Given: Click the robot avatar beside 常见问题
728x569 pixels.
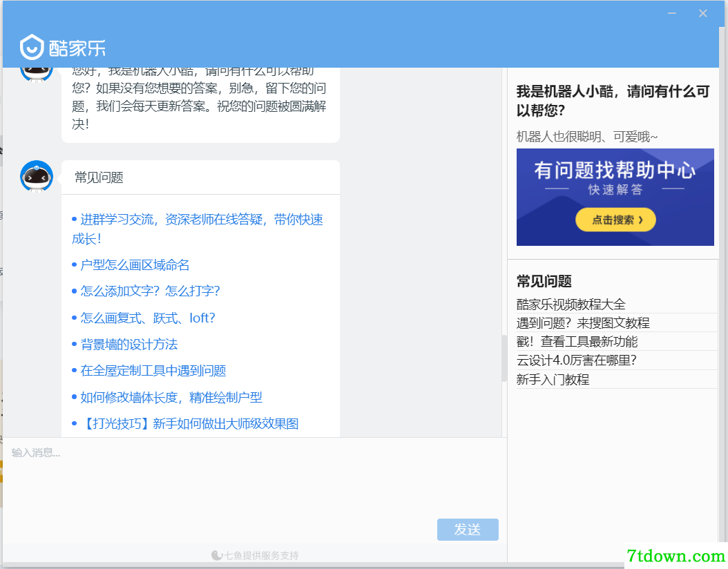Looking at the screenshot, I should pos(37,176).
